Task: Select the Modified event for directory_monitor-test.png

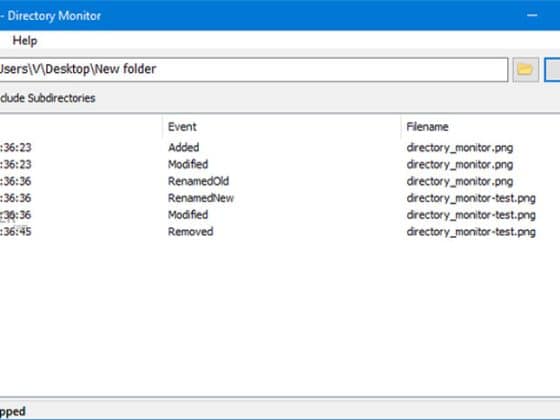Action: (280, 215)
